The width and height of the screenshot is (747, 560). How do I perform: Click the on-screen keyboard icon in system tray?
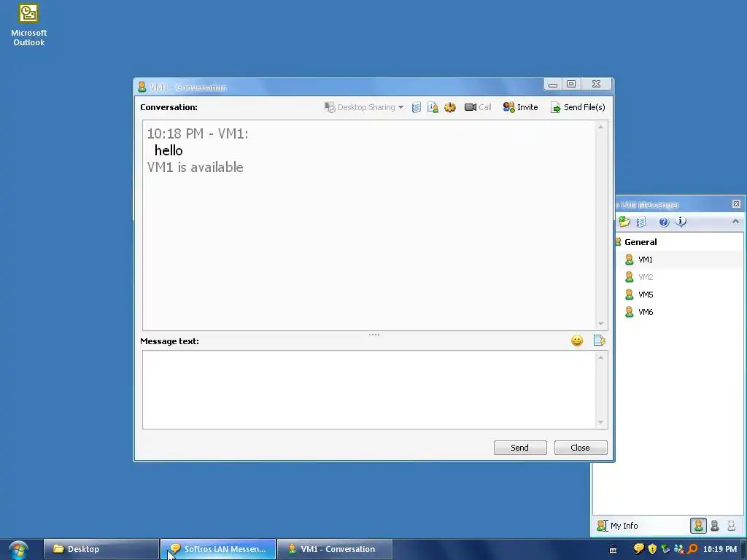613,550
